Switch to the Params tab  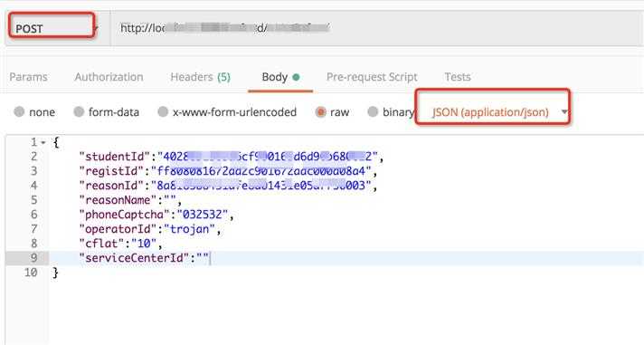tap(28, 77)
